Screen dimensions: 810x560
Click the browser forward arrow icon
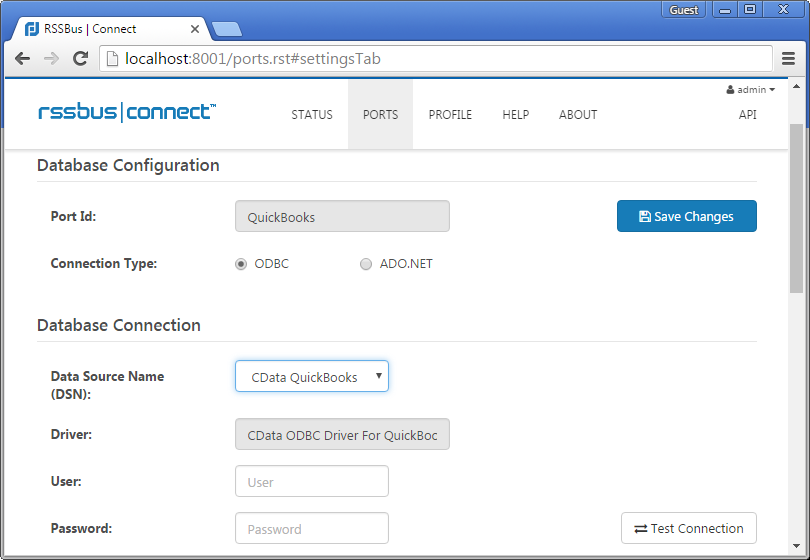tap(51, 59)
